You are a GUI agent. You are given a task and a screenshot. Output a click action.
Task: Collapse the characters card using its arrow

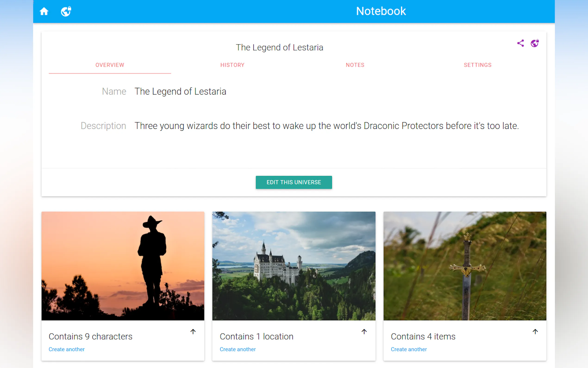click(x=193, y=331)
